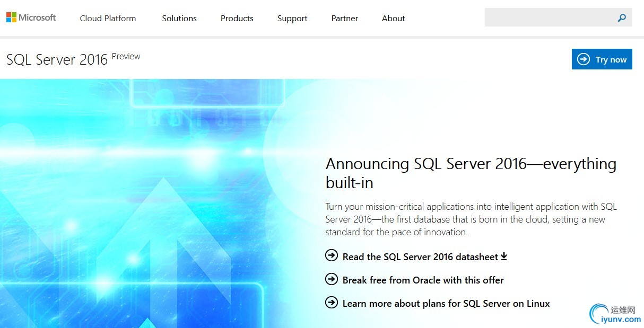Open the Solutions menu
Screen dimensions: 644x328
coord(179,18)
